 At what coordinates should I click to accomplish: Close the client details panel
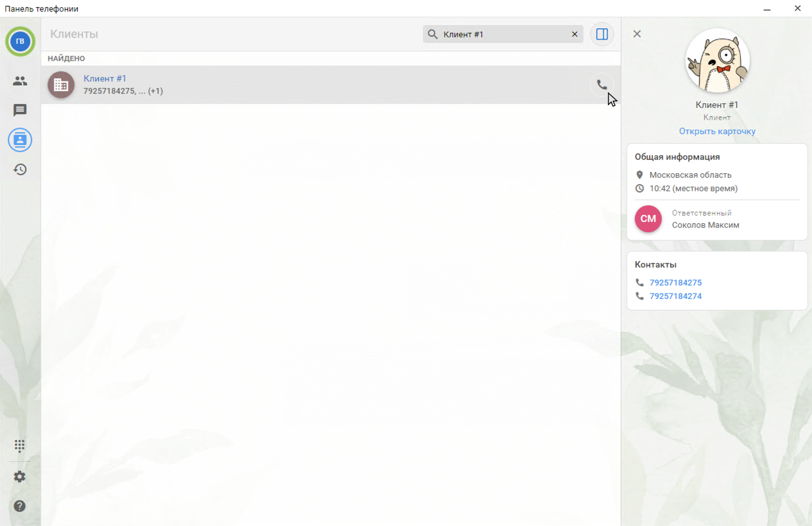(637, 34)
